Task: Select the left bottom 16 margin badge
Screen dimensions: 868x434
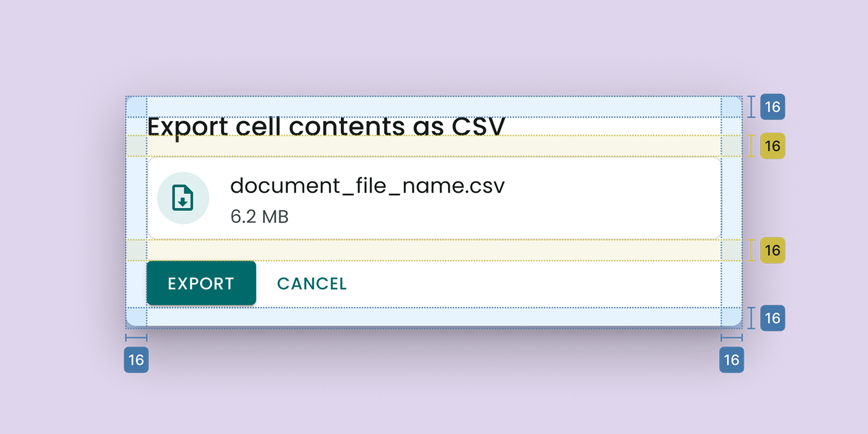Action: click(x=136, y=360)
